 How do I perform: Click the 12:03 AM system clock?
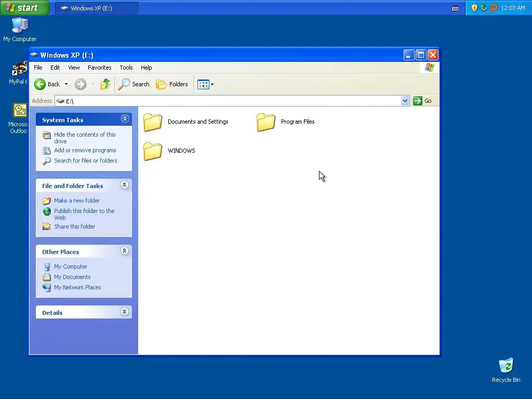[x=513, y=8]
